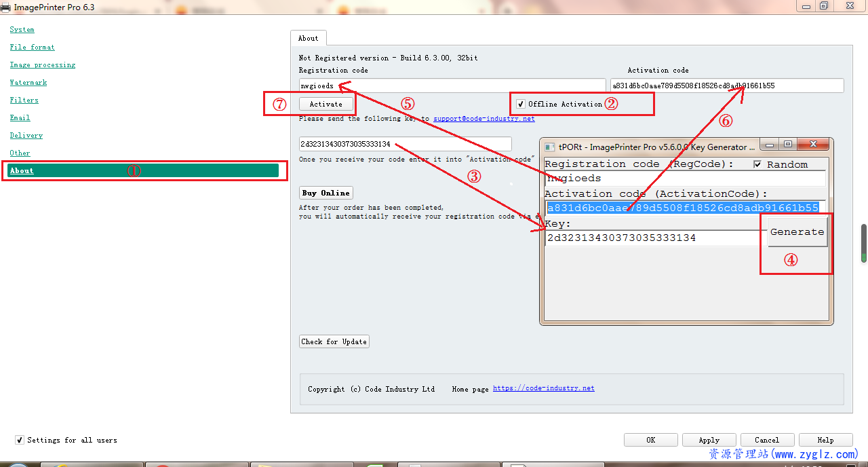Click the ImagePrinter Pro title bar icon
Image resolution: width=868 pixels, height=467 pixels.
coord(5,7)
